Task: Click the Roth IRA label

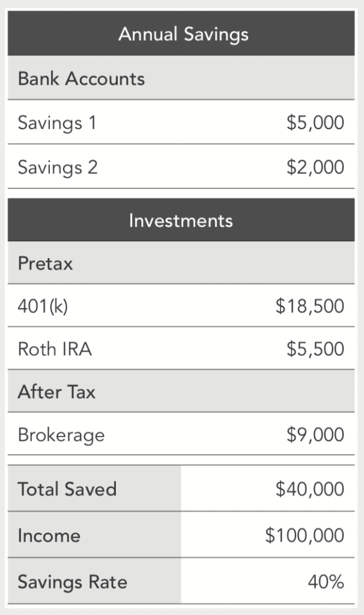Action: (x=55, y=349)
